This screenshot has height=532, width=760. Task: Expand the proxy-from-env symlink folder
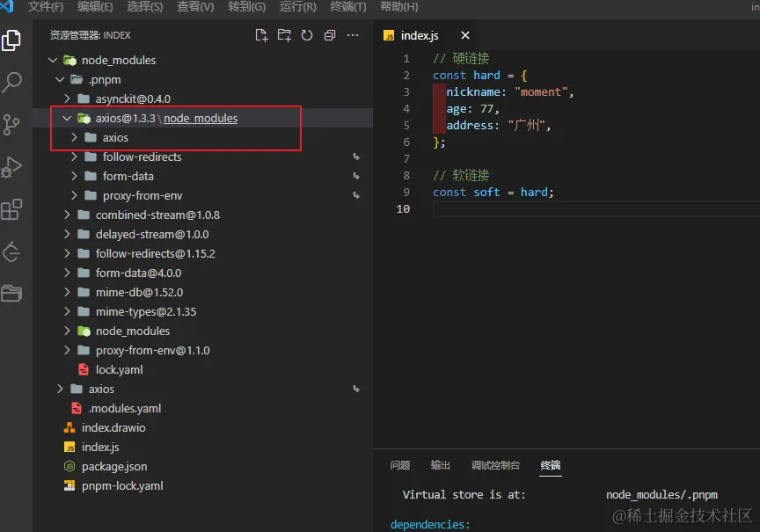(x=74, y=196)
